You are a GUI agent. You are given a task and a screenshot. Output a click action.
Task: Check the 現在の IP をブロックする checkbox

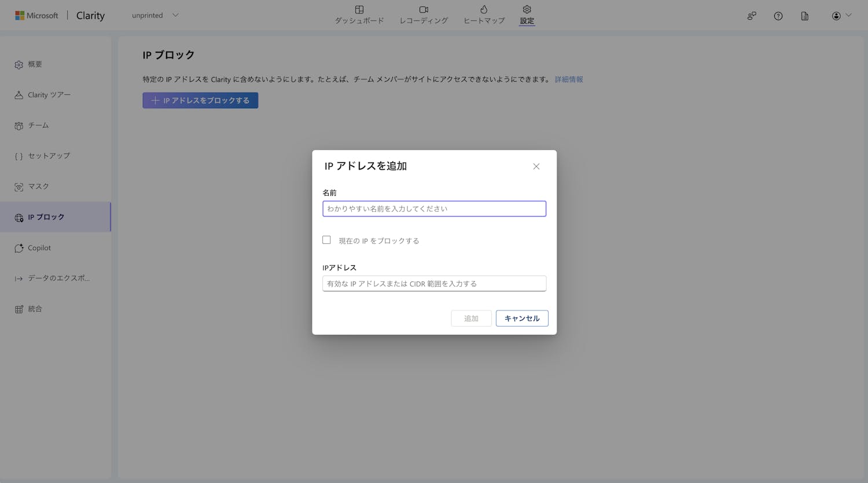point(327,240)
